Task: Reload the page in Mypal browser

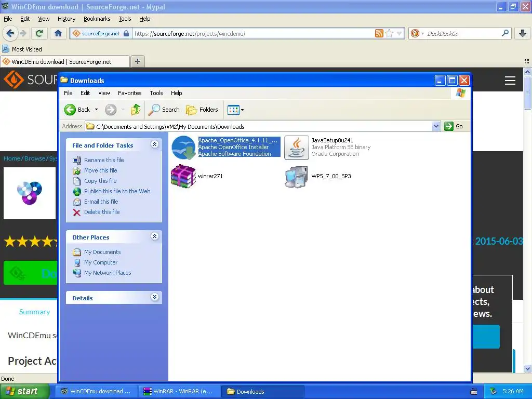Action: click(39, 33)
